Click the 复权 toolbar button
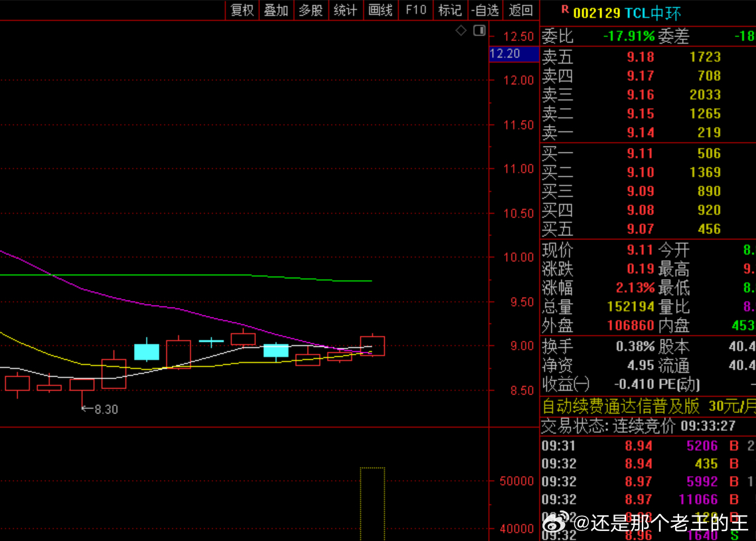This screenshot has height=541, width=756. coord(242,10)
